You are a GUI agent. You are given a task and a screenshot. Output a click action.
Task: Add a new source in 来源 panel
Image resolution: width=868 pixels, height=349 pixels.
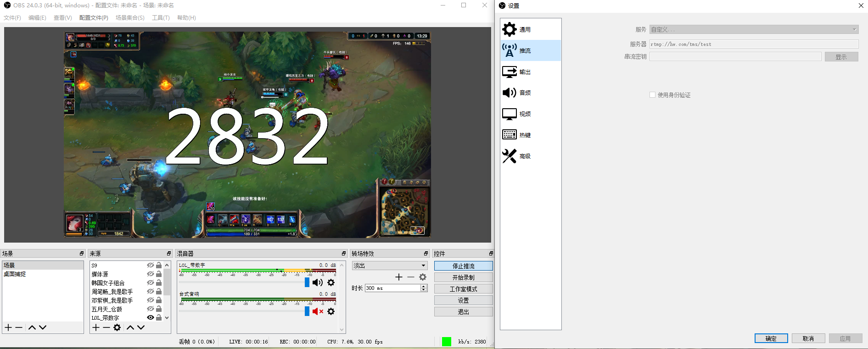tap(96, 327)
